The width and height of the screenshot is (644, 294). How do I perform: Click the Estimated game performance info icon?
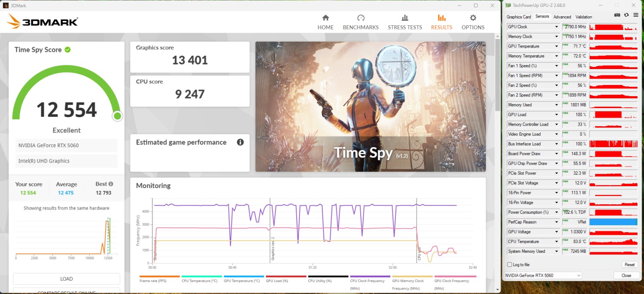pyautogui.click(x=240, y=142)
